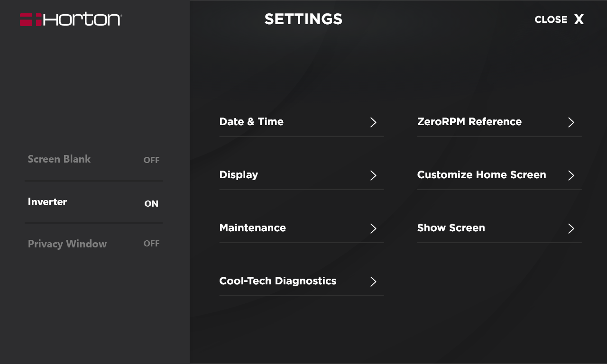Select Customize Home Screen option
The height and width of the screenshot is (364, 607).
[481, 175]
